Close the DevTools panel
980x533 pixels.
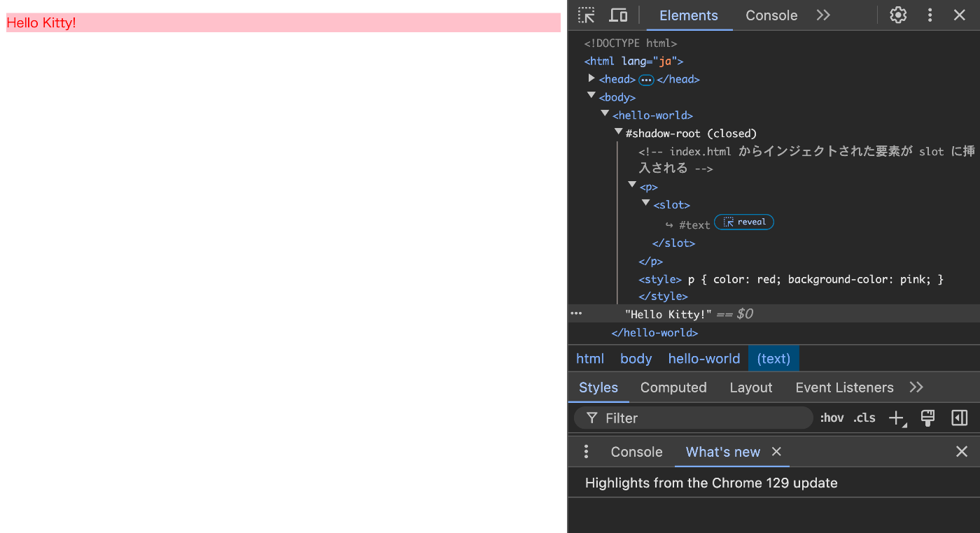(x=960, y=15)
